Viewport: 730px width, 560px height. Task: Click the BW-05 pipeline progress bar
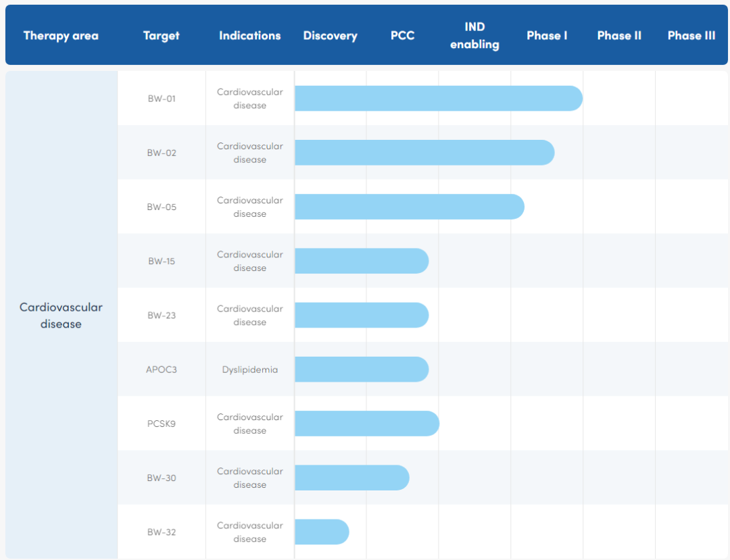(x=409, y=207)
